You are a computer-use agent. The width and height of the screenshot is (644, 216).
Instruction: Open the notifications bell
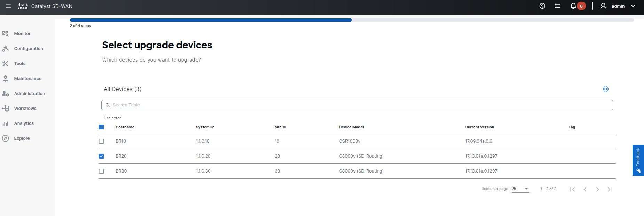tap(573, 6)
